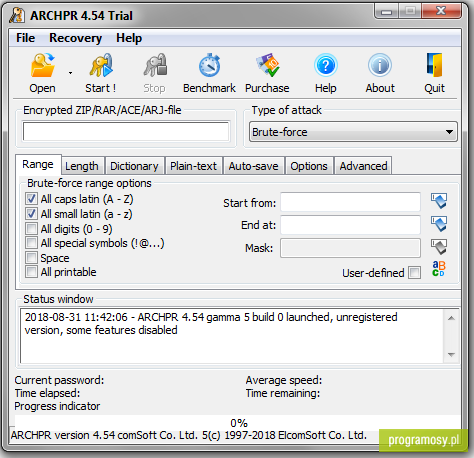Enable the Space checkbox
This screenshot has width=474, height=458.
coord(31,258)
